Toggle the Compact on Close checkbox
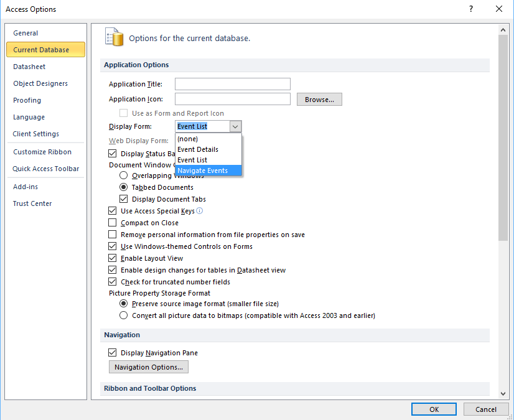514x420 pixels. pyautogui.click(x=113, y=223)
